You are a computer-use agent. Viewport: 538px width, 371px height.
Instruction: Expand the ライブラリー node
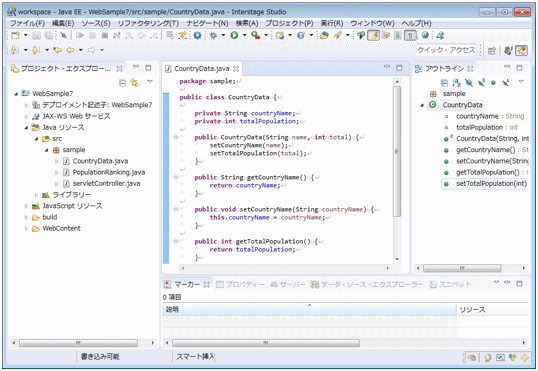pyautogui.click(x=36, y=195)
